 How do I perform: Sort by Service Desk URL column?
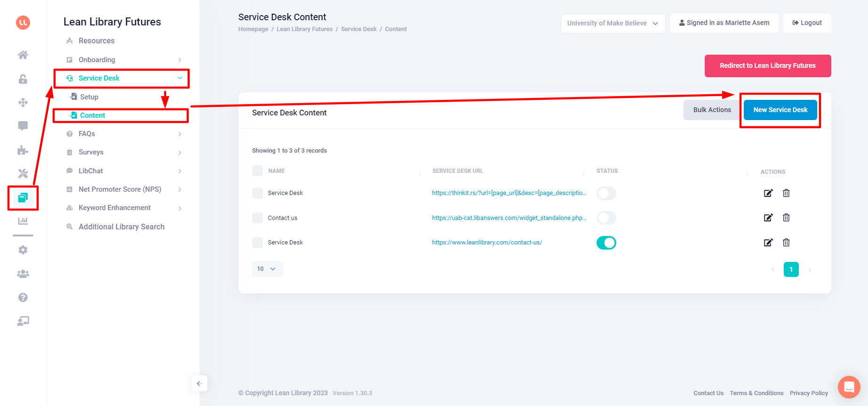coord(584,173)
